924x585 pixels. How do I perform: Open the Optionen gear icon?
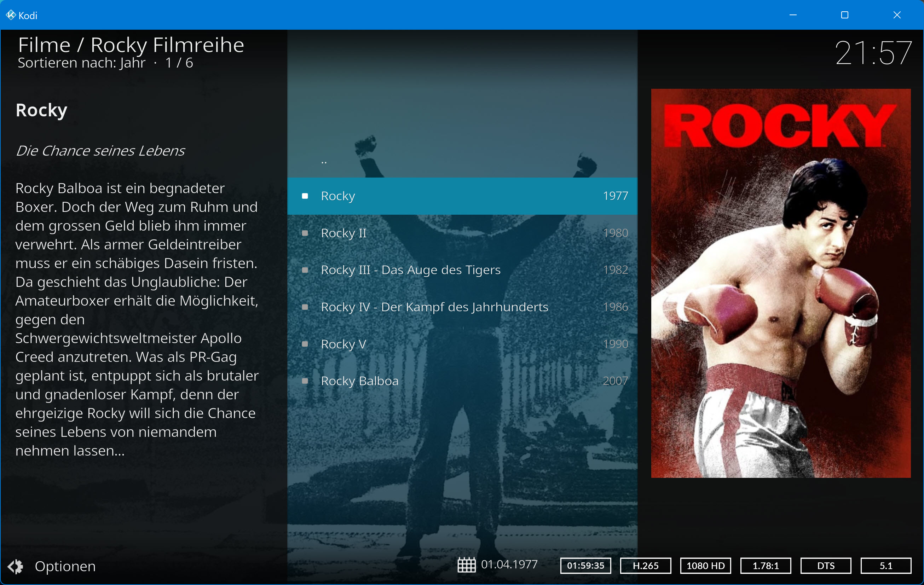(x=15, y=566)
